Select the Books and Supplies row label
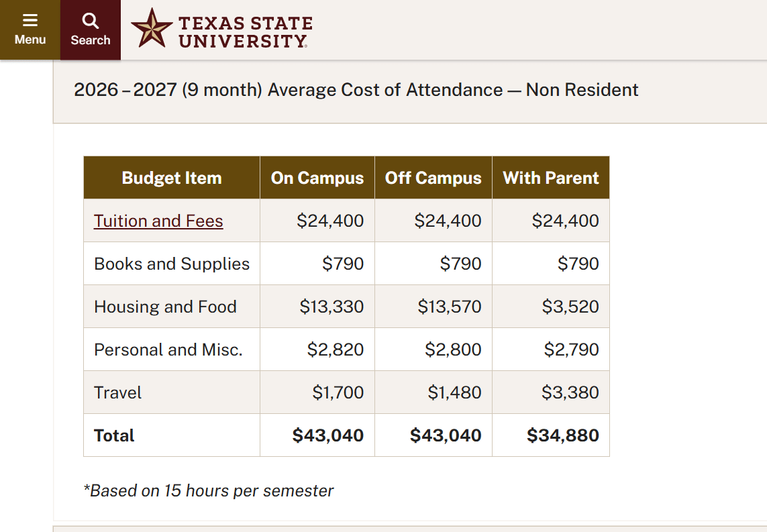The width and height of the screenshot is (767, 532). [x=171, y=263]
